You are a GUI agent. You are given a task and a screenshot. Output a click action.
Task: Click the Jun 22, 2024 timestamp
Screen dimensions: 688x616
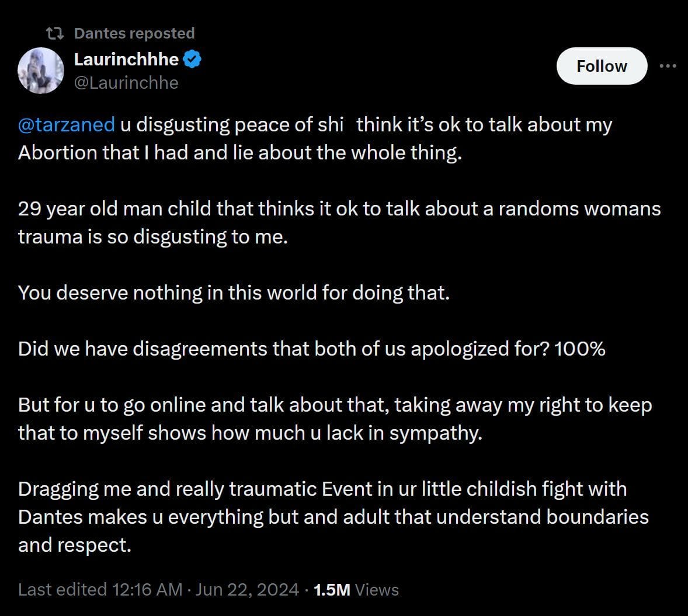tap(246, 590)
